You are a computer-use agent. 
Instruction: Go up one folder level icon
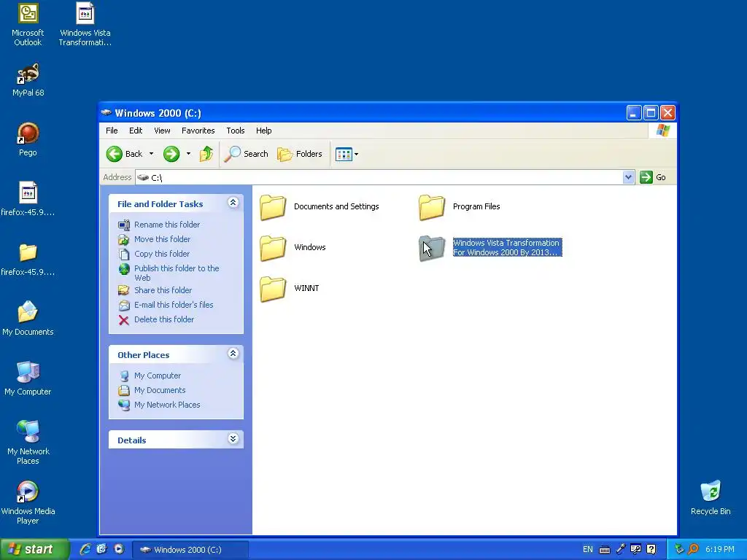tap(206, 154)
